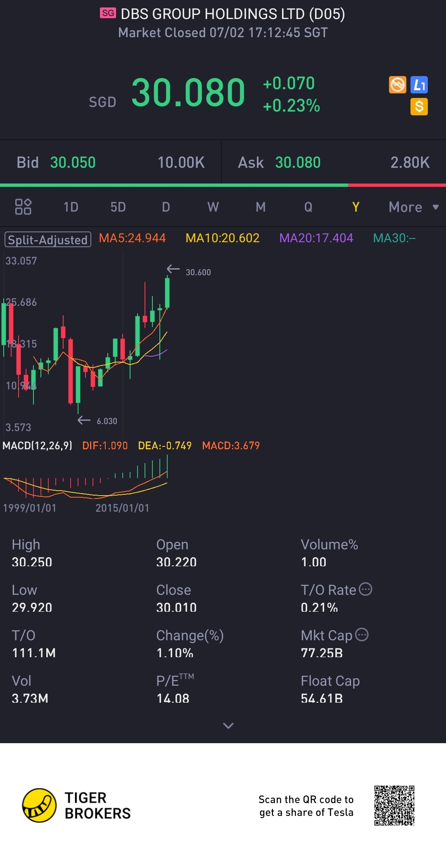This screenshot has width=446, height=868.
Task: Tap the MA20:17.404 indicator label
Action: click(316, 238)
